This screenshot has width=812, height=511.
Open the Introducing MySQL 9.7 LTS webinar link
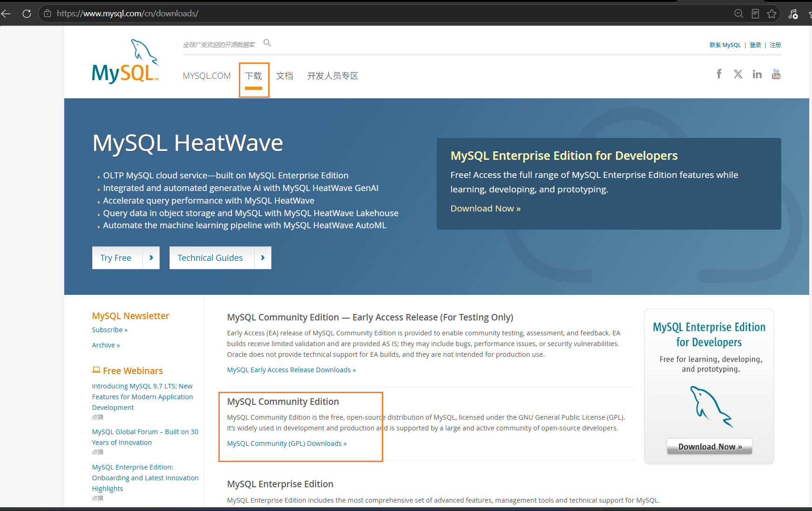click(142, 397)
